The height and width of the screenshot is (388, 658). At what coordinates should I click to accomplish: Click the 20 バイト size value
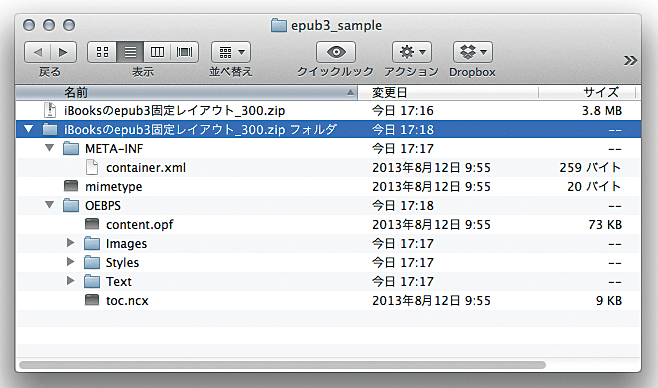pyautogui.click(x=594, y=187)
